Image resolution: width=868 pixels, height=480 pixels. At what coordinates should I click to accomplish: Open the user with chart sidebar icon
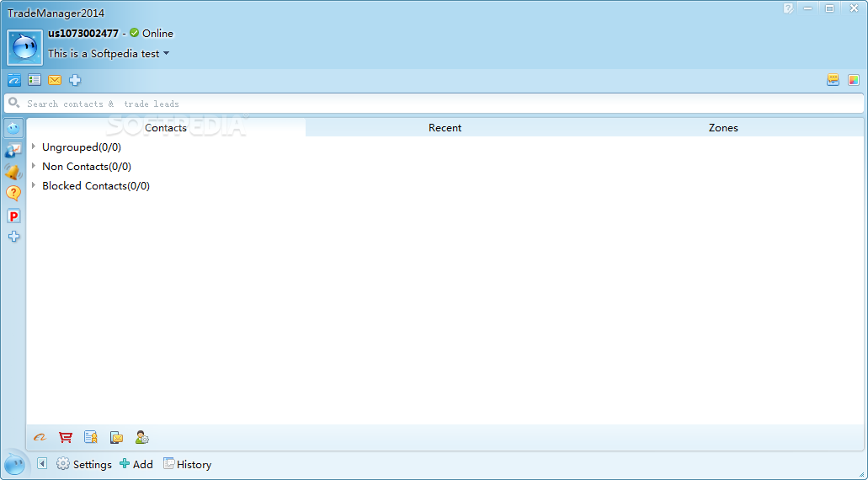(13, 150)
